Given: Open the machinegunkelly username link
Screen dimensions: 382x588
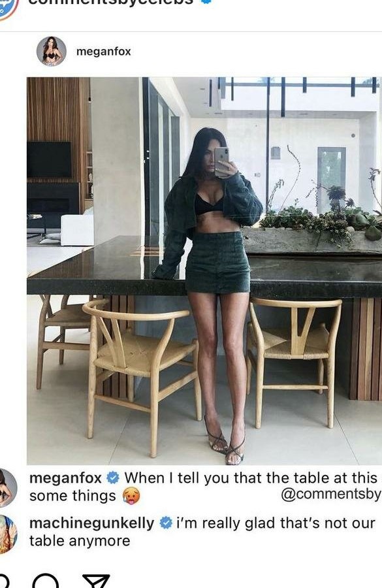Looking at the screenshot, I should click(91, 523).
